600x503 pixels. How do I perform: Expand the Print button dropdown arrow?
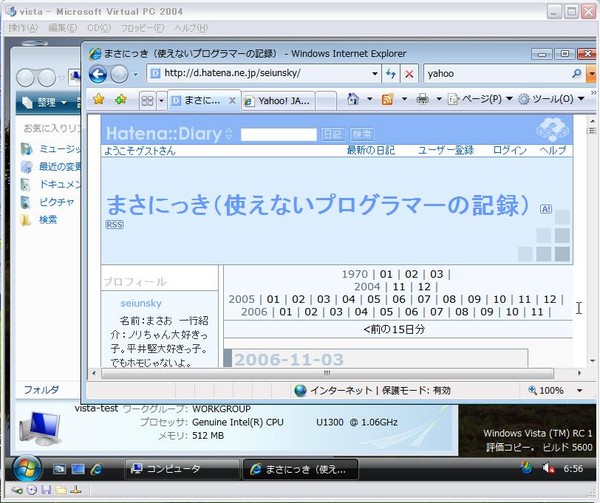tap(439, 99)
